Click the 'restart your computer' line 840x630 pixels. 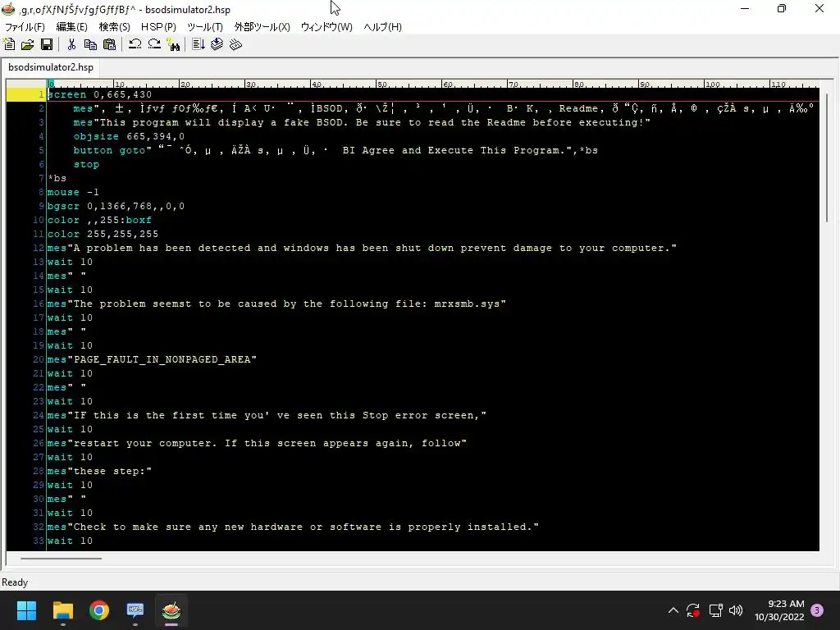(257, 443)
